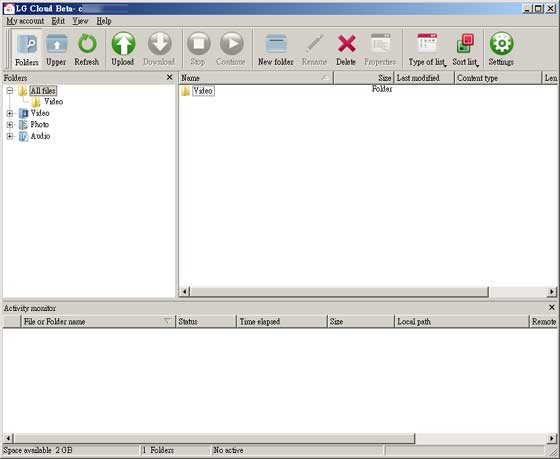Delete selected item with red X
The width and height of the screenshot is (560, 459).
click(346, 49)
